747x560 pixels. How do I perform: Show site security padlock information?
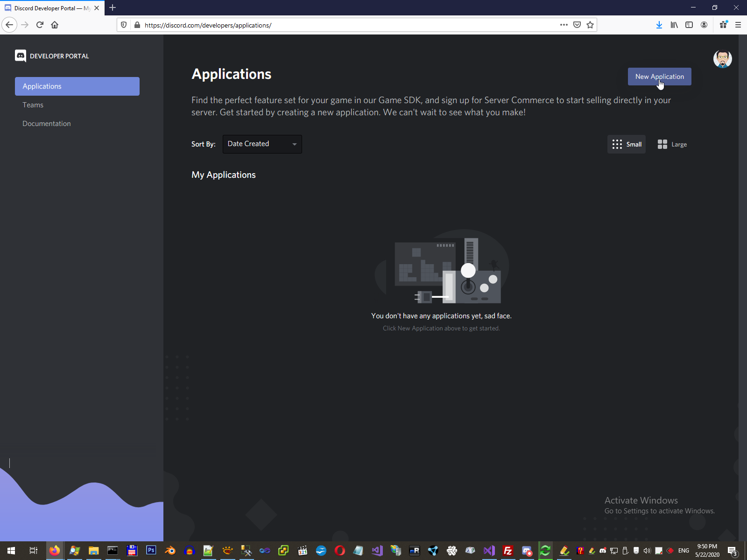click(x=137, y=25)
